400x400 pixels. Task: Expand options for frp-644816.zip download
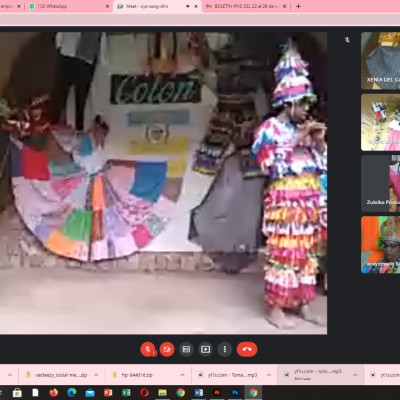182,375
